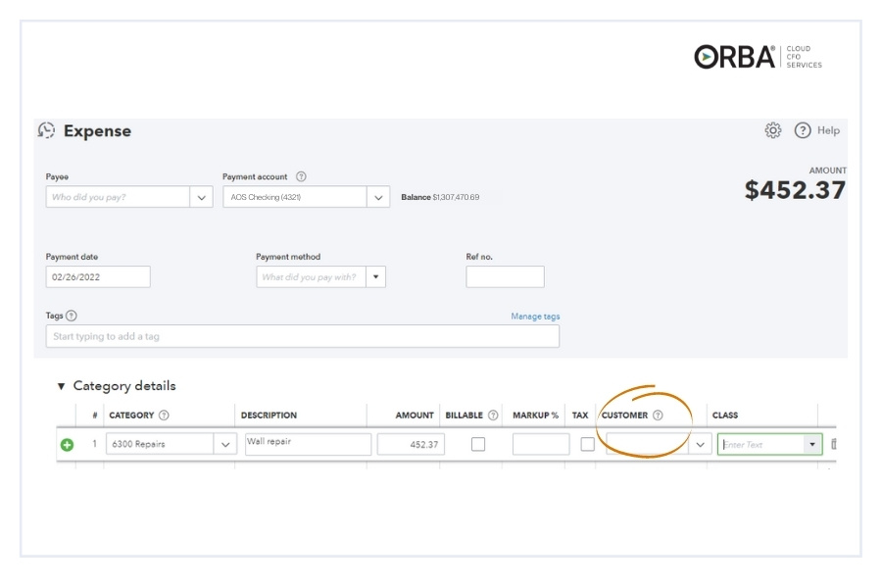Click the Manage tags link
Viewport: 882px width, 588px height.
pyautogui.click(x=535, y=317)
